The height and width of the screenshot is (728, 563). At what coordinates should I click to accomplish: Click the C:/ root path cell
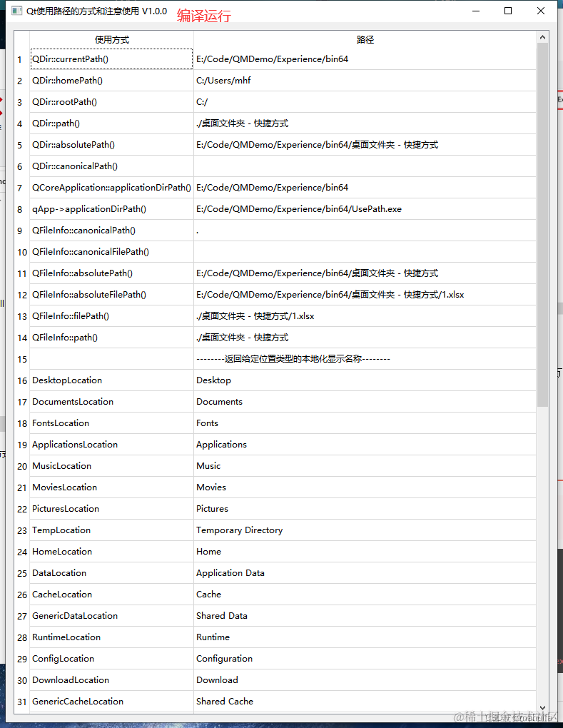point(365,101)
